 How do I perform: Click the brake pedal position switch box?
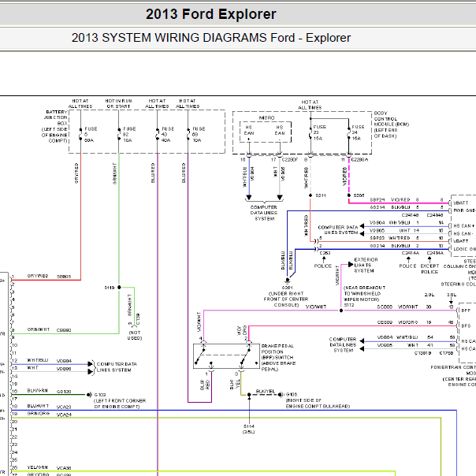[x=226, y=356]
